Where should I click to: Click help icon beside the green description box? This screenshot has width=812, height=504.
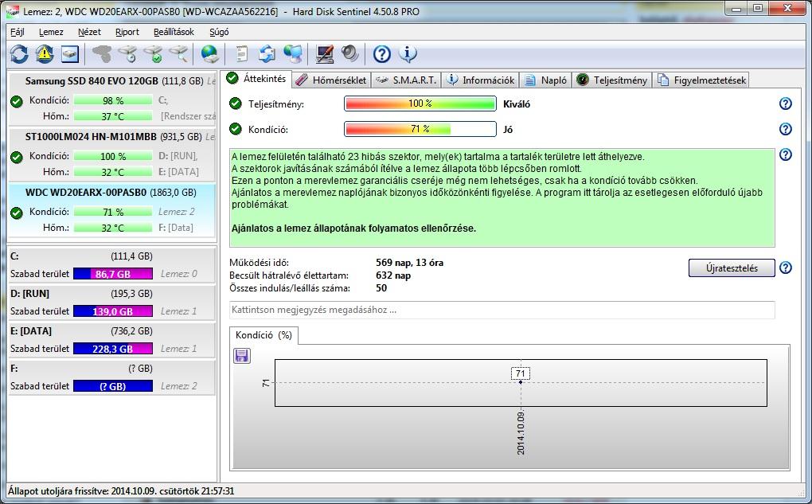click(x=786, y=154)
